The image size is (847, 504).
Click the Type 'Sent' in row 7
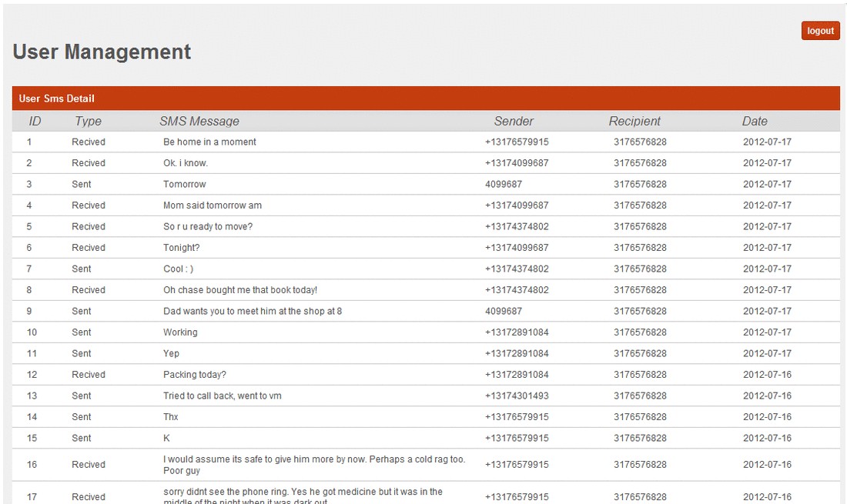click(x=82, y=269)
